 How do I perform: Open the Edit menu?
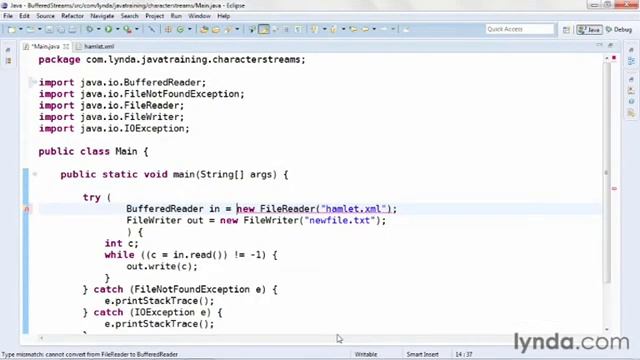(24, 16)
